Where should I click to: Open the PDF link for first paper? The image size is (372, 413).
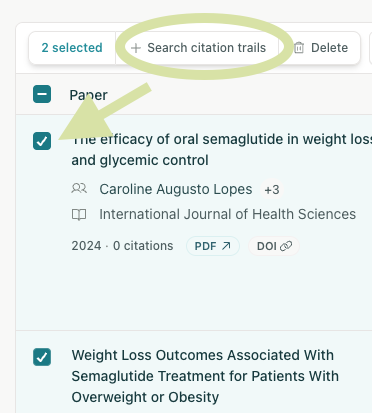[213, 246]
